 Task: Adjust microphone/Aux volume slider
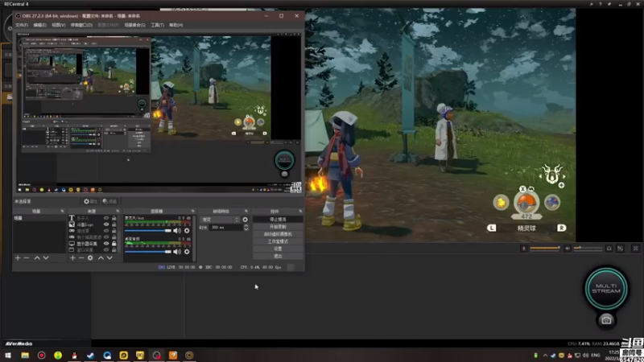(148, 231)
